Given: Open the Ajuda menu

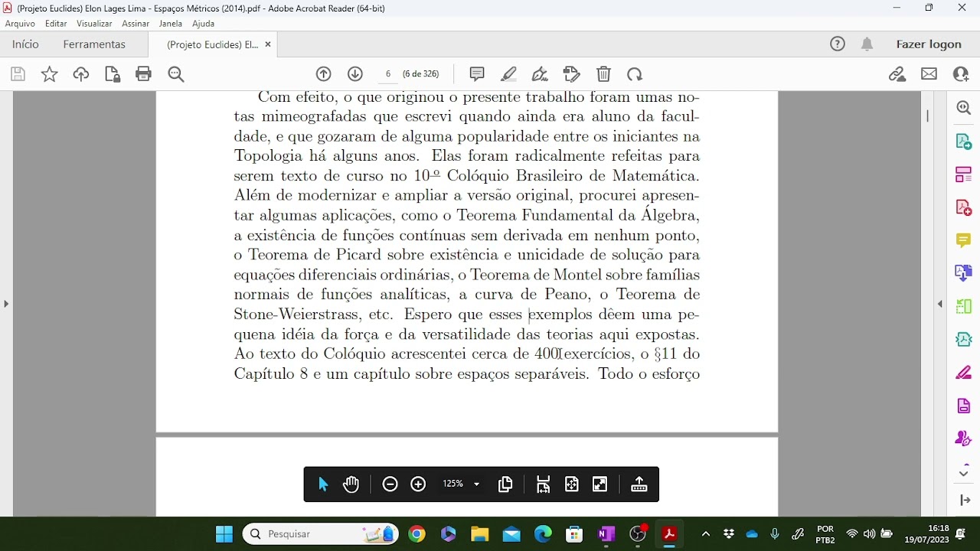Looking at the screenshot, I should coord(203,24).
